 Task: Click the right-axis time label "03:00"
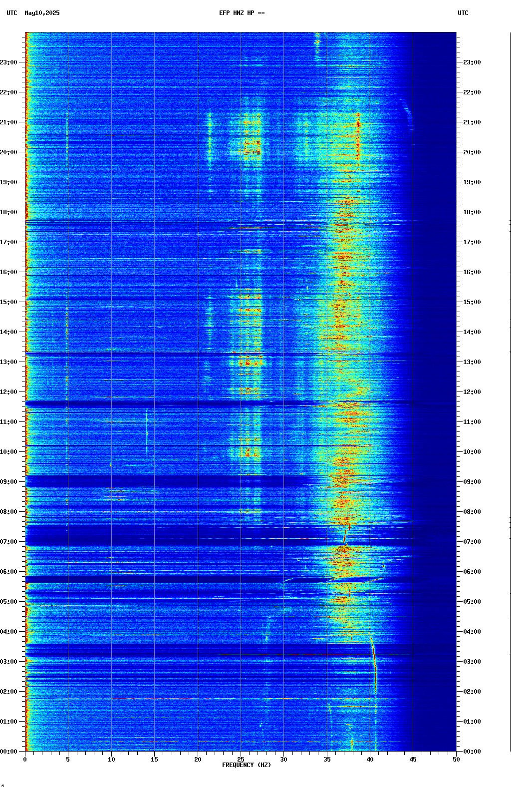click(x=472, y=662)
